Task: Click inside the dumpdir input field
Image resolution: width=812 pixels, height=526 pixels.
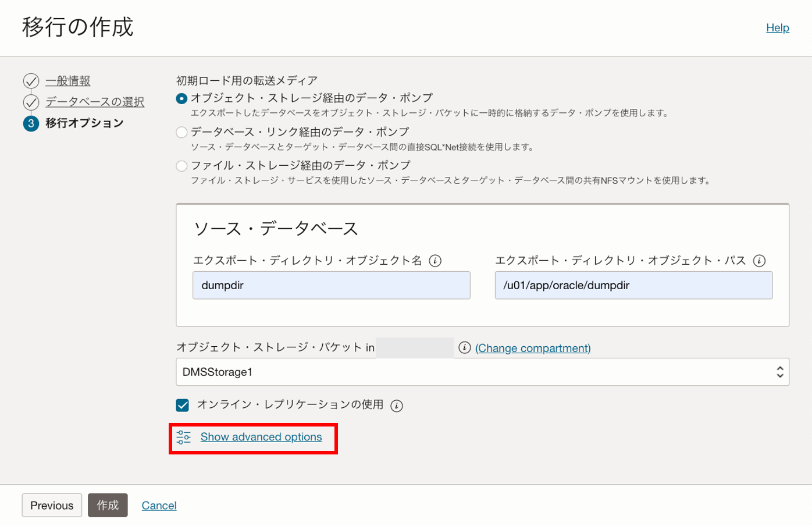Action: point(331,285)
